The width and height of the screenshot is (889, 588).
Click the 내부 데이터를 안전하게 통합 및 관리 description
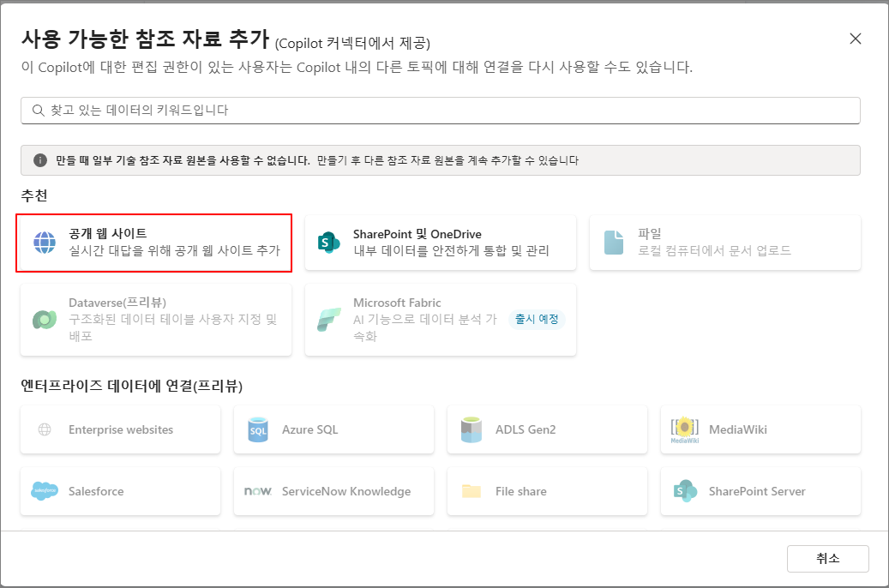(x=451, y=250)
